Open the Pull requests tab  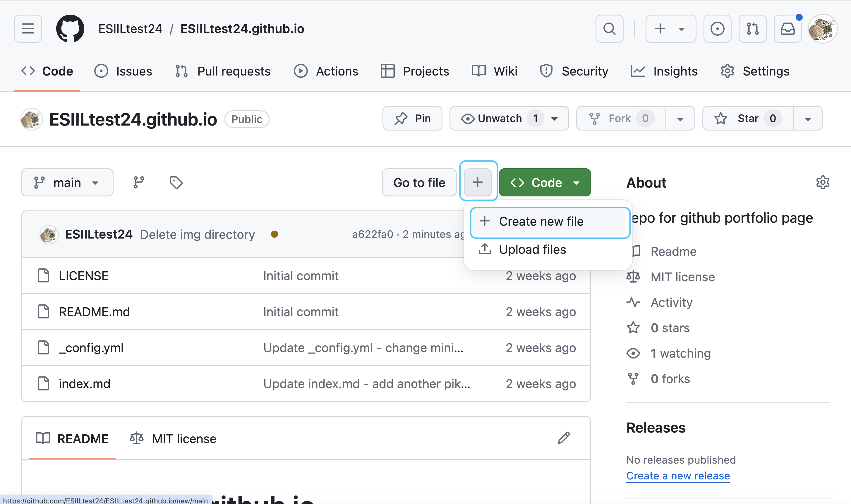click(223, 71)
